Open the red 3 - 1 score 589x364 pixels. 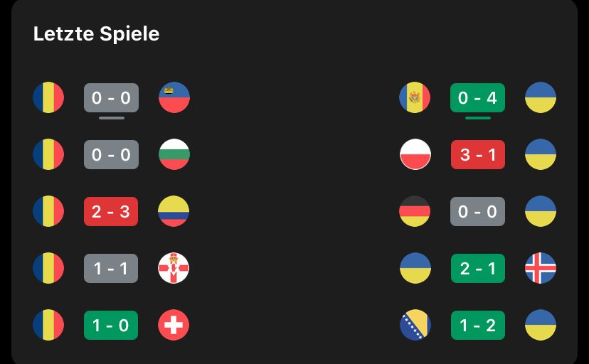click(x=477, y=155)
